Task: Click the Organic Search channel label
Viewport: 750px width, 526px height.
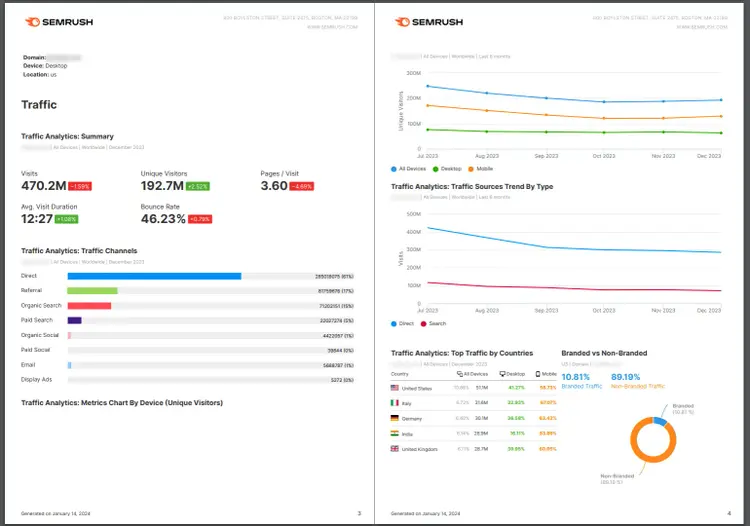Action: pyautogui.click(x=41, y=306)
